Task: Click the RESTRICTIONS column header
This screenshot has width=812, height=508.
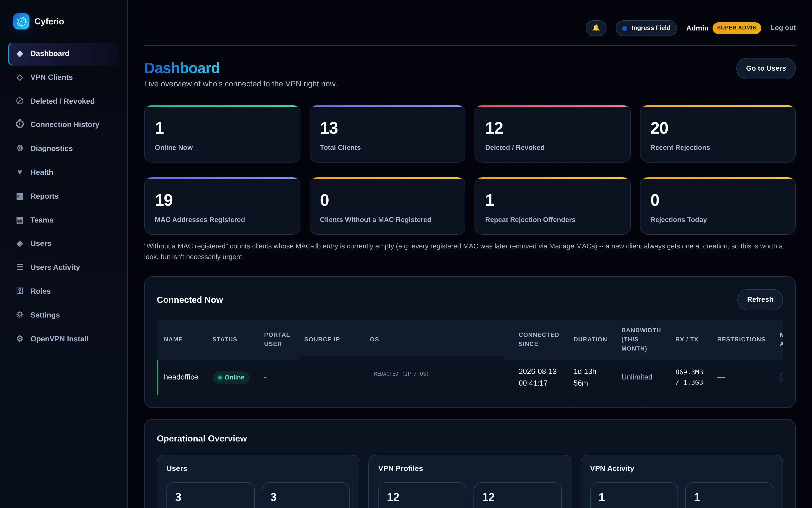Action: point(741,339)
